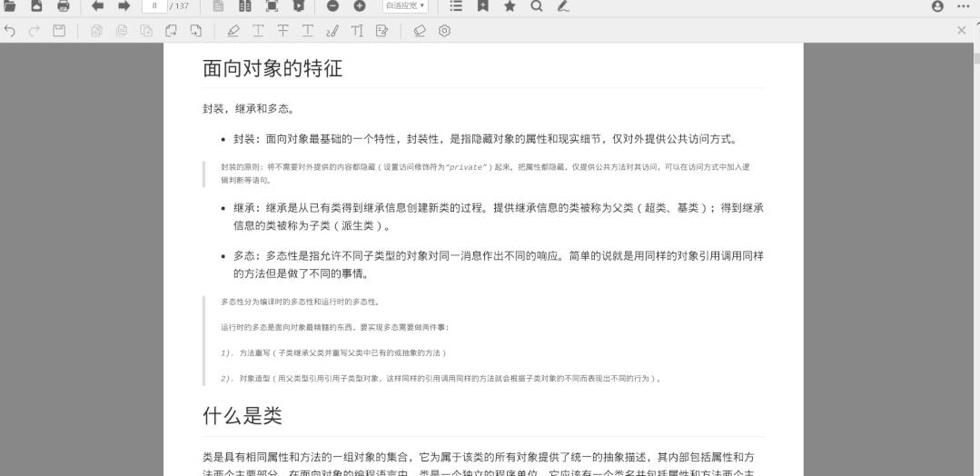Click the line 封装，继承和多态。

tap(249, 109)
